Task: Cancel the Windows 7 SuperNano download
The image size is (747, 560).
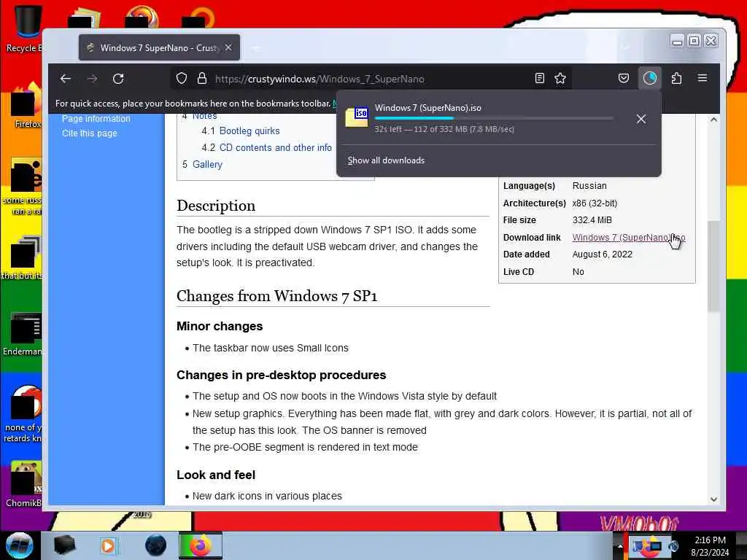Action: tap(641, 119)
